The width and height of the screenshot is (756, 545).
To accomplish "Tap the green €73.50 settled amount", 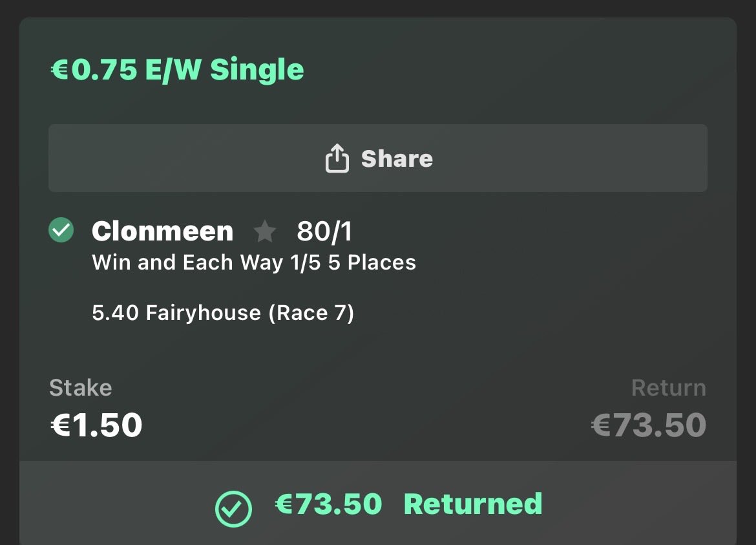I will [328, 504].
